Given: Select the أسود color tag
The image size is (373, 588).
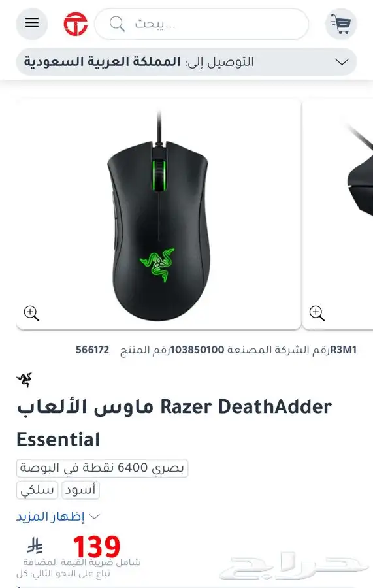Looking at the screenshot, I should [x=80, y=490].
